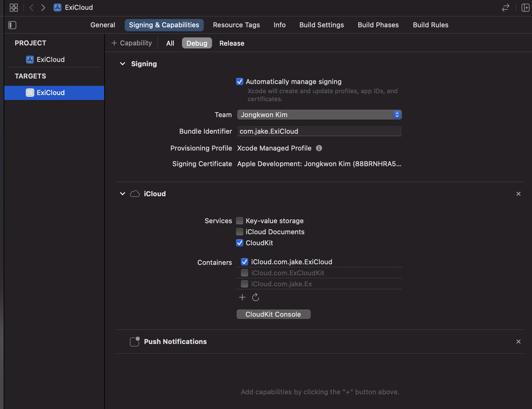This screenshot has height=409, width=532.
Task: Remove the iCloud capability with its X
Action: tap(519, 194)
